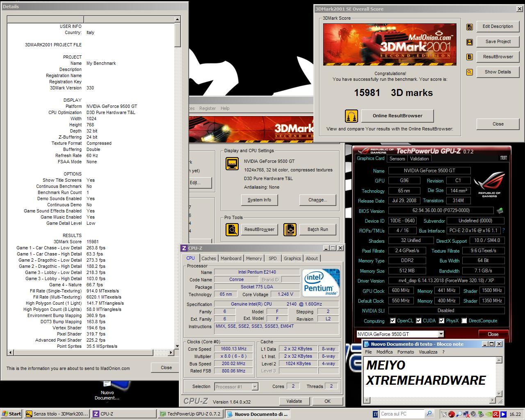Click the monitor icon in Display and CPU Settings
Screen dimensions: 525x420
click(232, 164)
